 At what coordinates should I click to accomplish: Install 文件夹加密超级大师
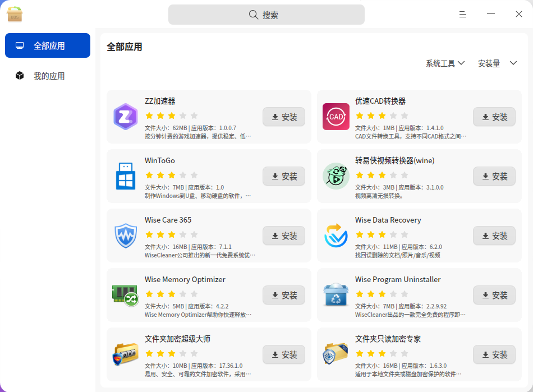click(x=284, y=354)
